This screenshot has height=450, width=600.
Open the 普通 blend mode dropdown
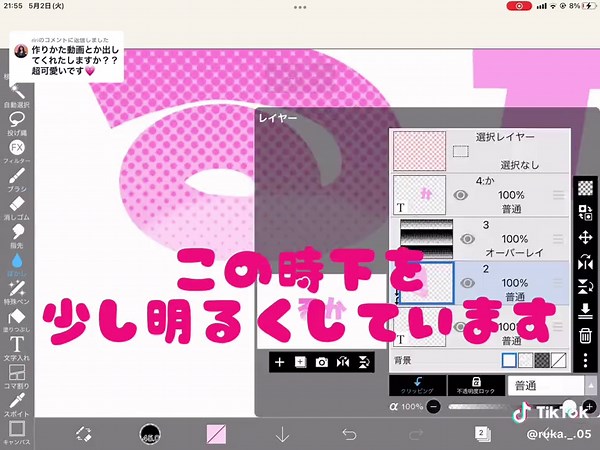coord(551,385)
